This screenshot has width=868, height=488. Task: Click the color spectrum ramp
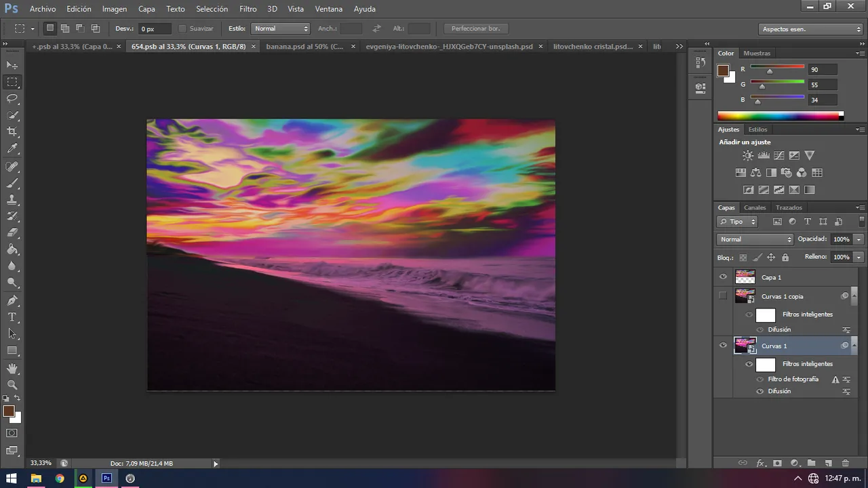(x=779, y=117)
